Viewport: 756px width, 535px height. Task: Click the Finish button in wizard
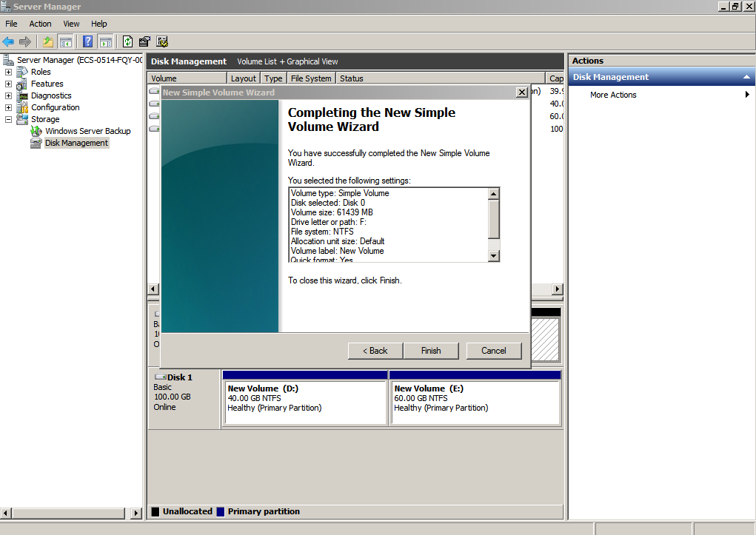tap(431, 351)
